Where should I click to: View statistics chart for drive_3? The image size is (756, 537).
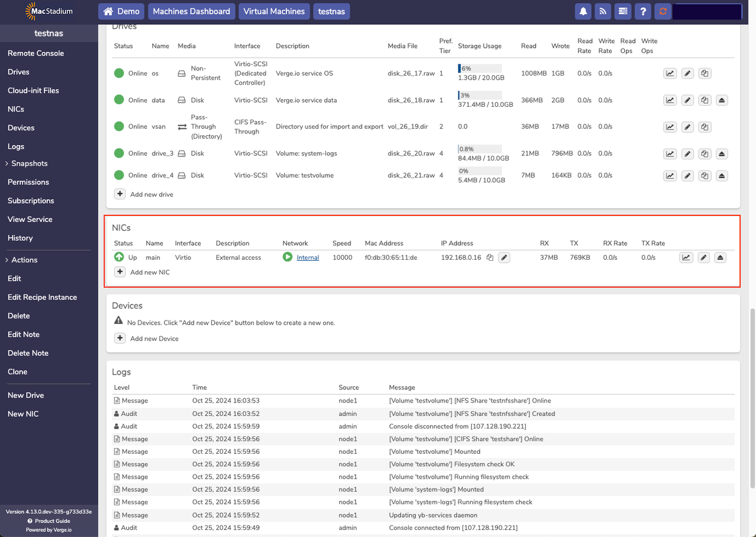[x=670, y=154]
